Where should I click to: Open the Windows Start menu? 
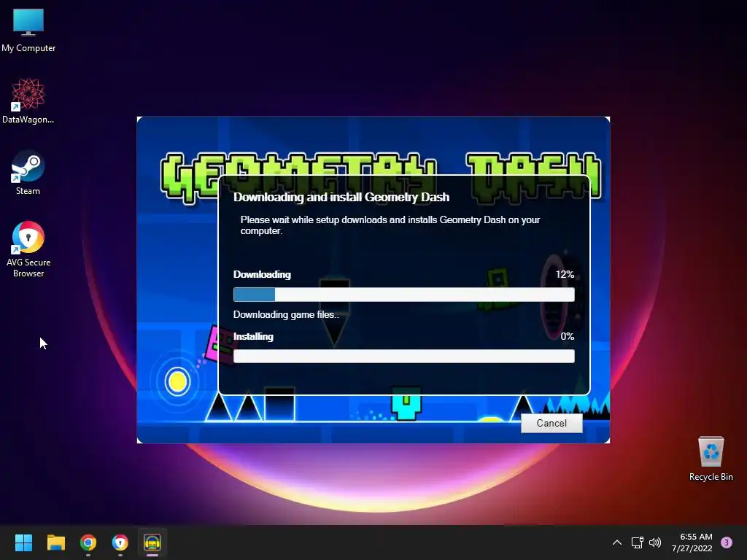pyautogui.click(x=23, y=542)
